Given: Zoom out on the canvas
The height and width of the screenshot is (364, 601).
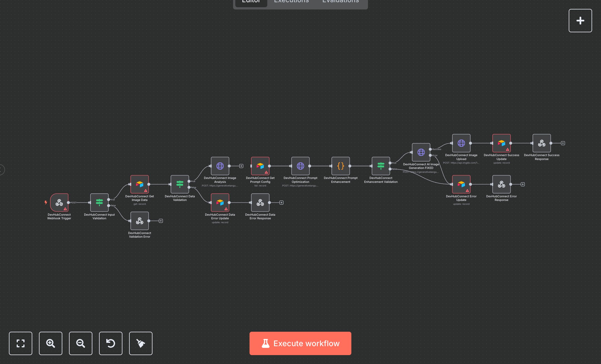Looking at the screenshot, I should [x=80, y=343].
